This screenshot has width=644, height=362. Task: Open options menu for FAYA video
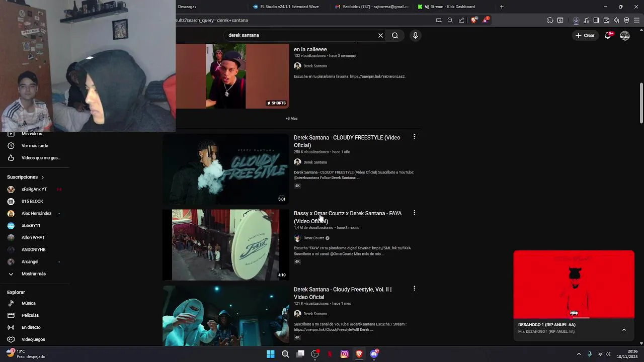tap(414, 213)
